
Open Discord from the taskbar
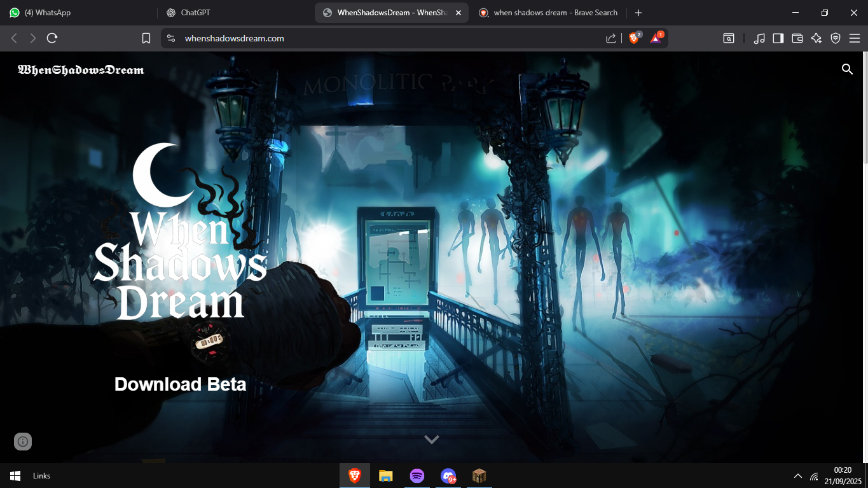pos(448,476)
